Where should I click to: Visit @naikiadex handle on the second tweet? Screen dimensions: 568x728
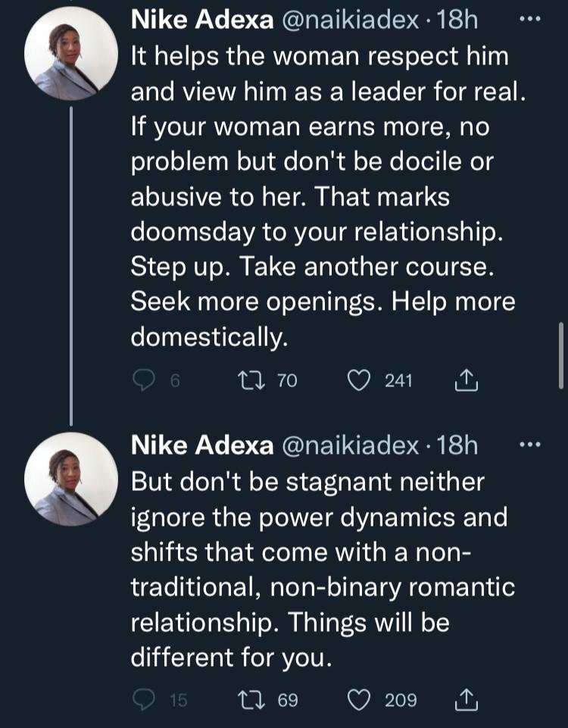350,446
